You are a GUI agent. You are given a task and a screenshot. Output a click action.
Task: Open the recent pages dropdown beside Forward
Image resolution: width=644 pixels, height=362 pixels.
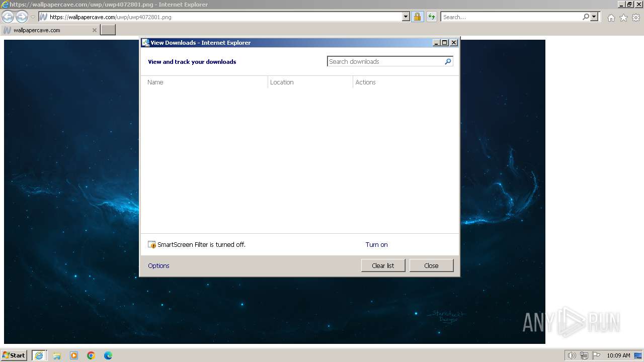click(33, 17)
